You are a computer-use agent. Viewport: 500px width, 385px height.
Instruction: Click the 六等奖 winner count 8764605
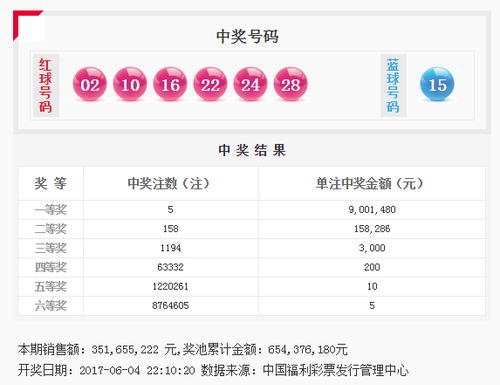tap(170, 306)
